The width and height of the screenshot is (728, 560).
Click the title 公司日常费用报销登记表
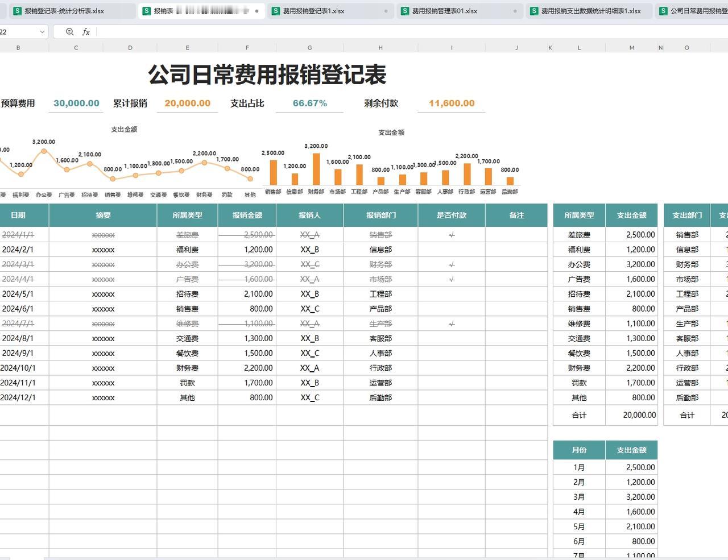267,74
